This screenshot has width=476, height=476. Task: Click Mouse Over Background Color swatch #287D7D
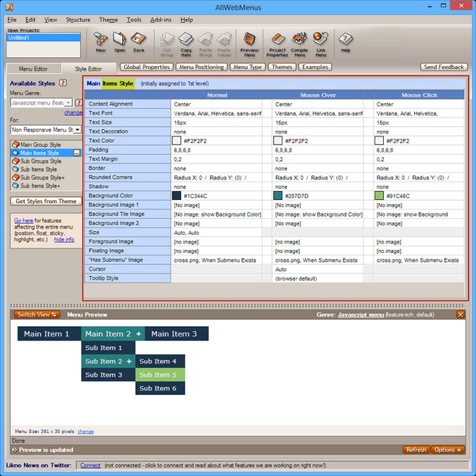pyautogui.click(x=278, y=195)
